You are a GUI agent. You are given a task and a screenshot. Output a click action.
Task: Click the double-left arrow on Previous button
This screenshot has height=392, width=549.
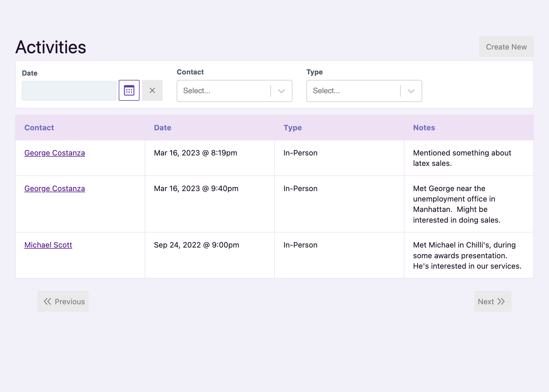click(x=47, y=301)
